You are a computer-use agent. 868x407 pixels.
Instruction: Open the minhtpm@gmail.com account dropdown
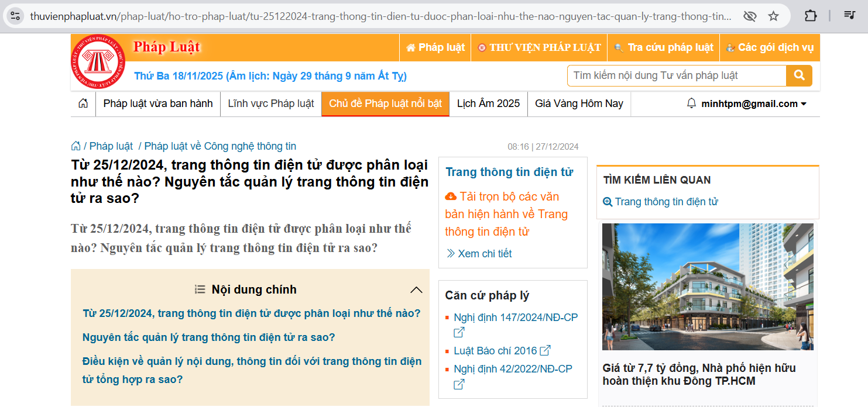(x=746, y=104)
